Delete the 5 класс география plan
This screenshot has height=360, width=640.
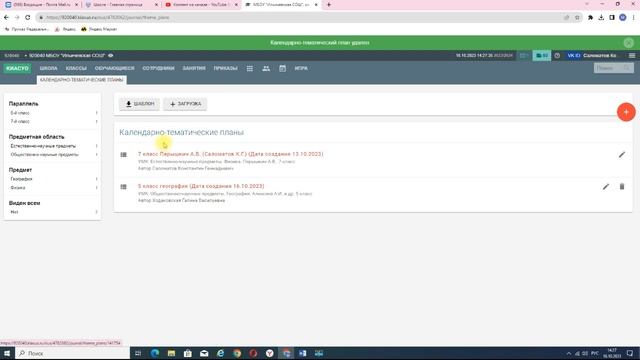point(622,187)
